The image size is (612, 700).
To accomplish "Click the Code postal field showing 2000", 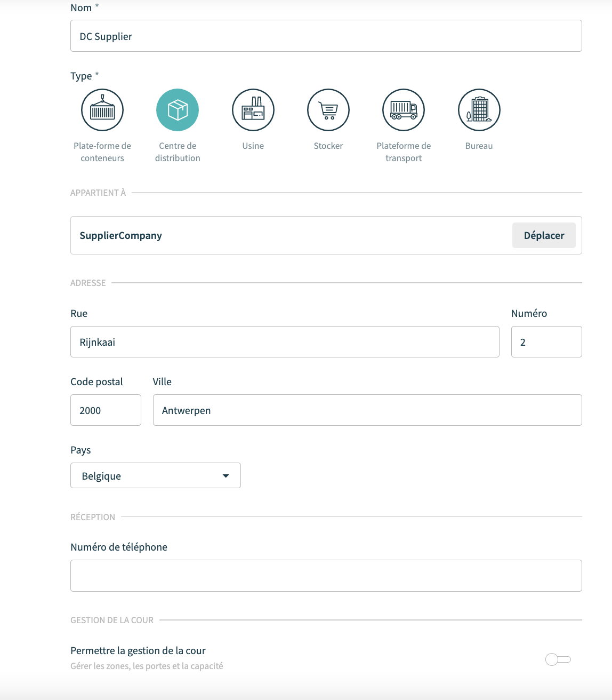I will tap(106, 410).
